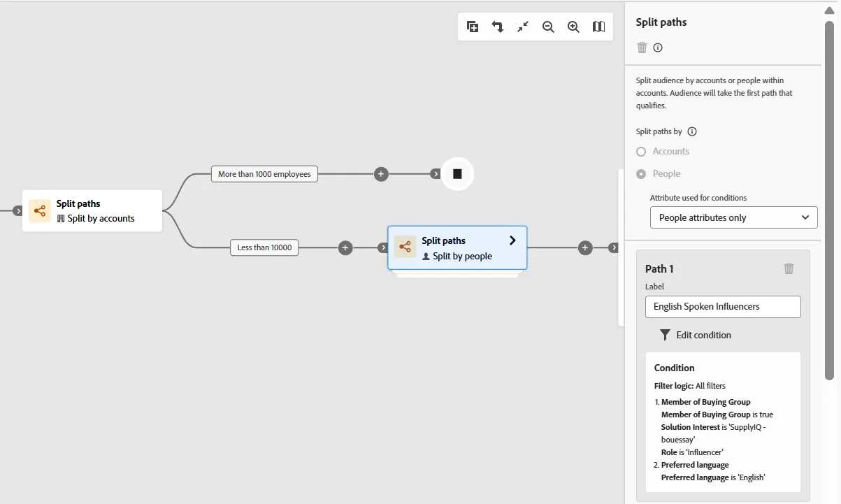Show info tooltip beside 'Split paths by'
Screen dimensions: 841x504
(692, 131)
